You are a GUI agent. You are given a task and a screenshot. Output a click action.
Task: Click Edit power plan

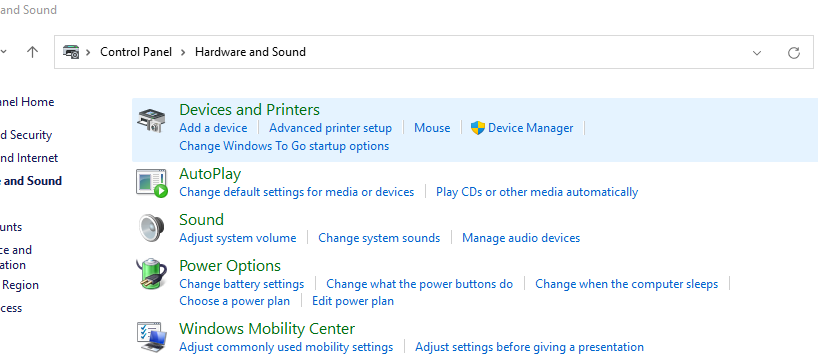coord(353,301)
